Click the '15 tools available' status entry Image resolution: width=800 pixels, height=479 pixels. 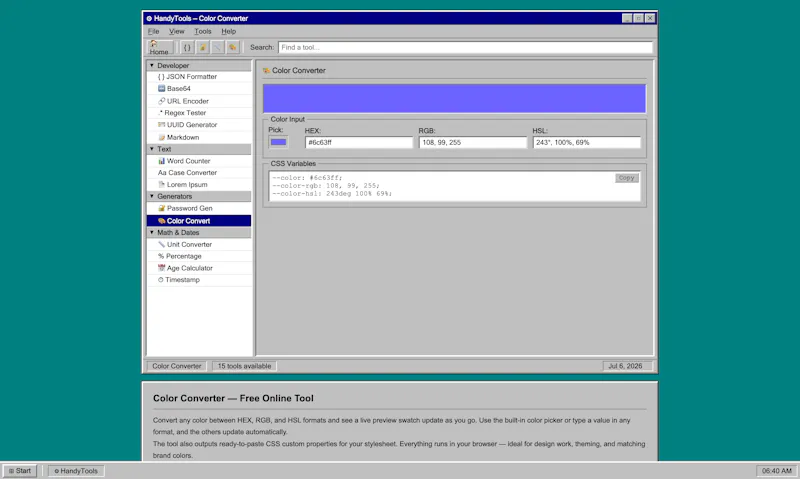point(244,366)
